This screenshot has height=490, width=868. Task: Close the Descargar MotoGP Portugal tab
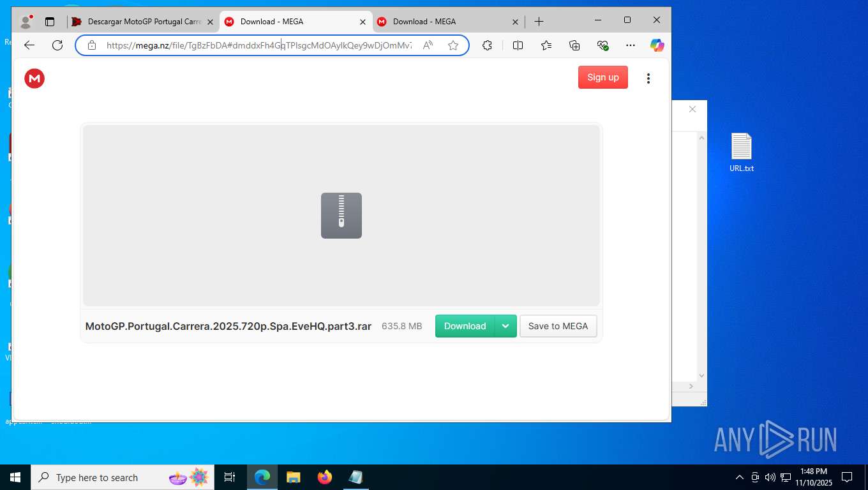click(210, 22)
